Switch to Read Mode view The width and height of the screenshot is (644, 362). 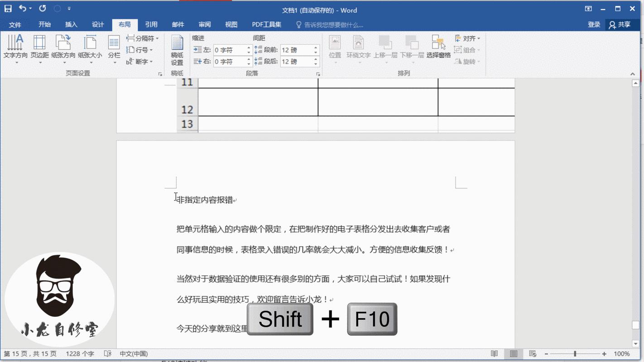pos(494,354)
